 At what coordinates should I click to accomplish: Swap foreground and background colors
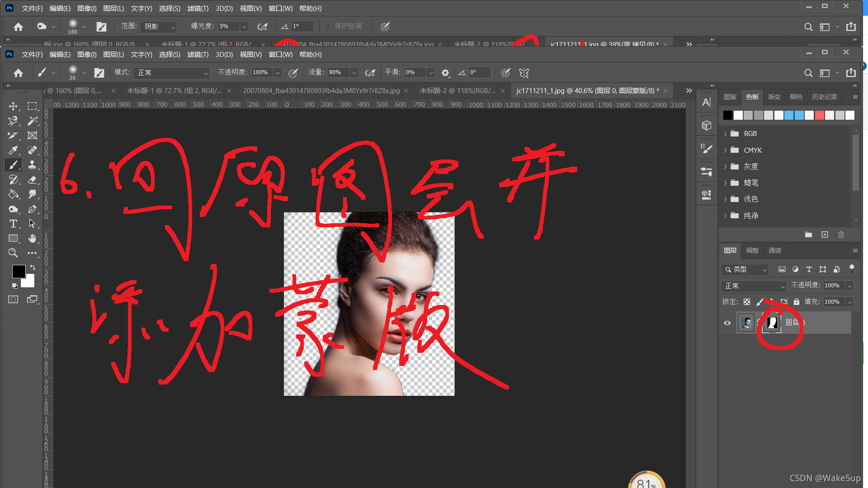click(33, 267)
